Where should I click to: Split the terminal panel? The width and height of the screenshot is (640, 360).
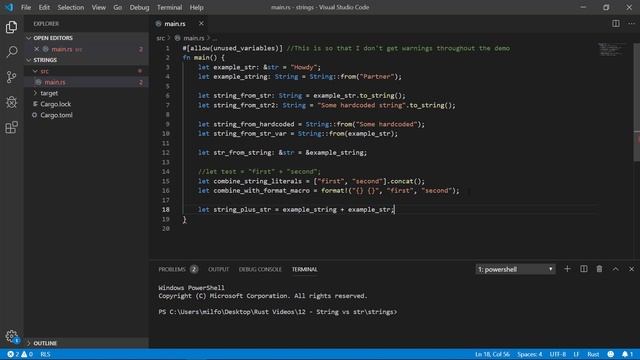(584, 269)
